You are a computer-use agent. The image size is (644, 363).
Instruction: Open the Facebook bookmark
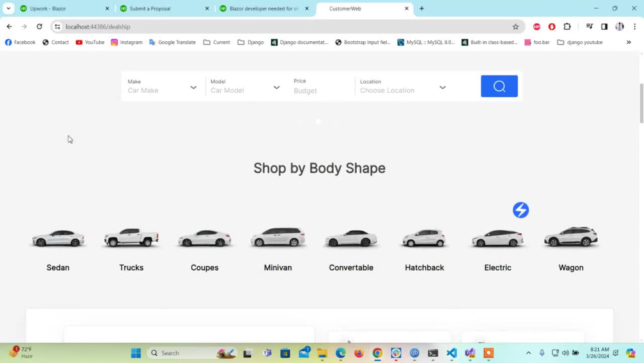click(20, 43)
